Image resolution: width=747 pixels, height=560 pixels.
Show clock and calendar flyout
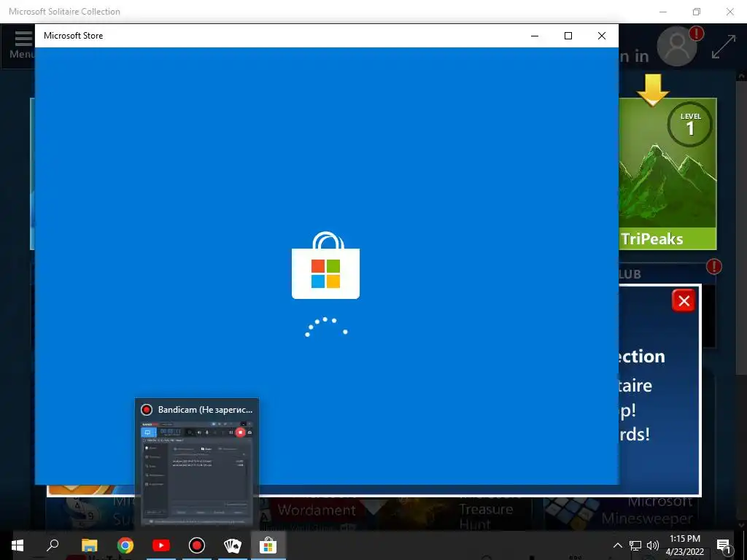[x=684, y=545]
